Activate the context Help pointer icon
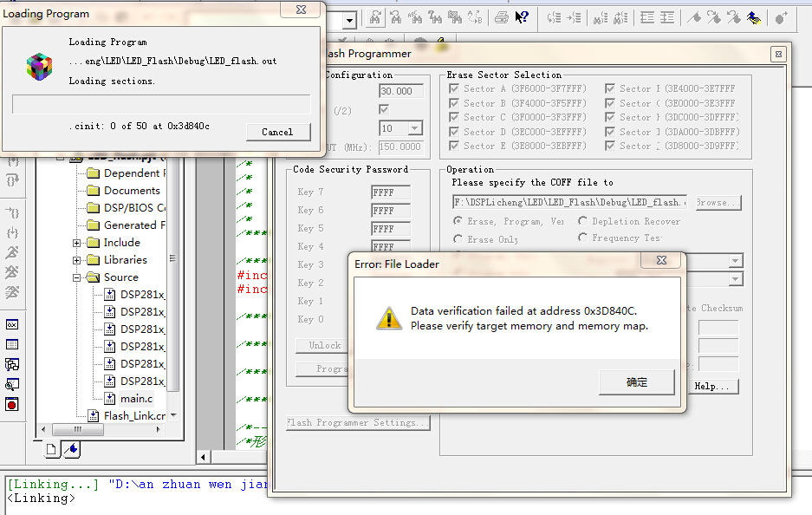 click(522, 17)
